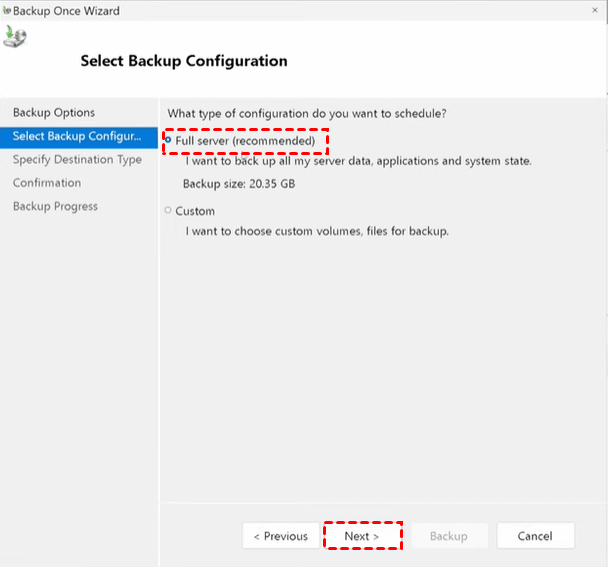Jump to the Specify Destination Type step
Screen dimensions: 608x567
77,159
